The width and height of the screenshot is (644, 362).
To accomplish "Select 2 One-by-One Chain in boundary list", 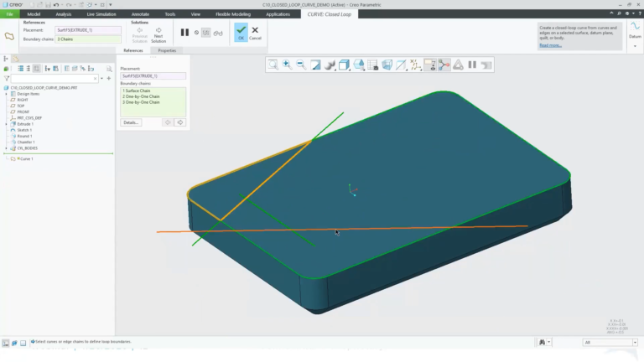I will 141,96.
